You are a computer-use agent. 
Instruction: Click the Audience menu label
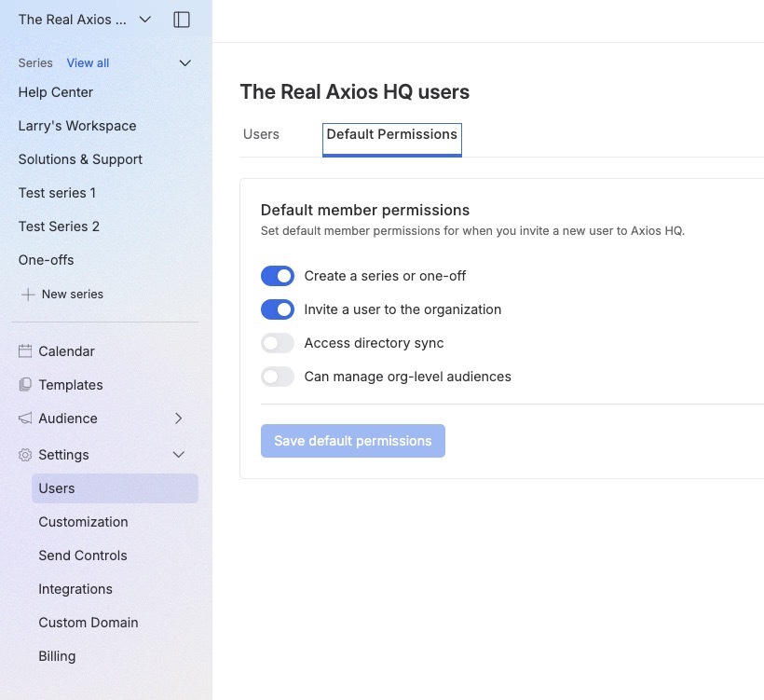tap(68, 419)
